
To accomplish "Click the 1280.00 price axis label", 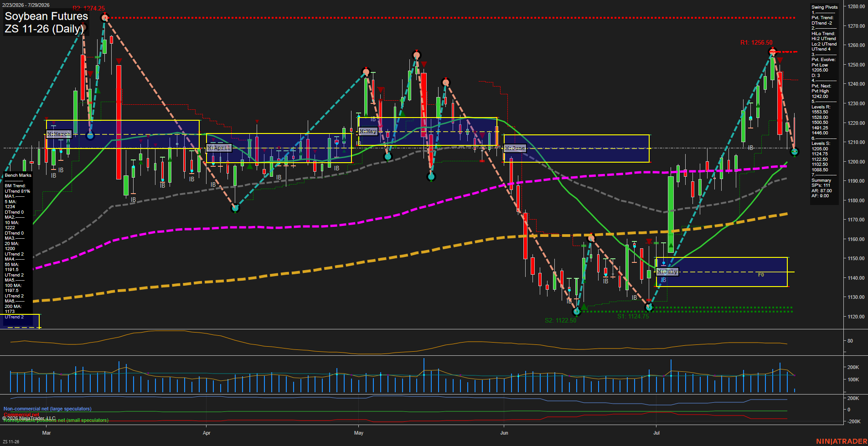I will pyautogui.click(x=856, y=7).
